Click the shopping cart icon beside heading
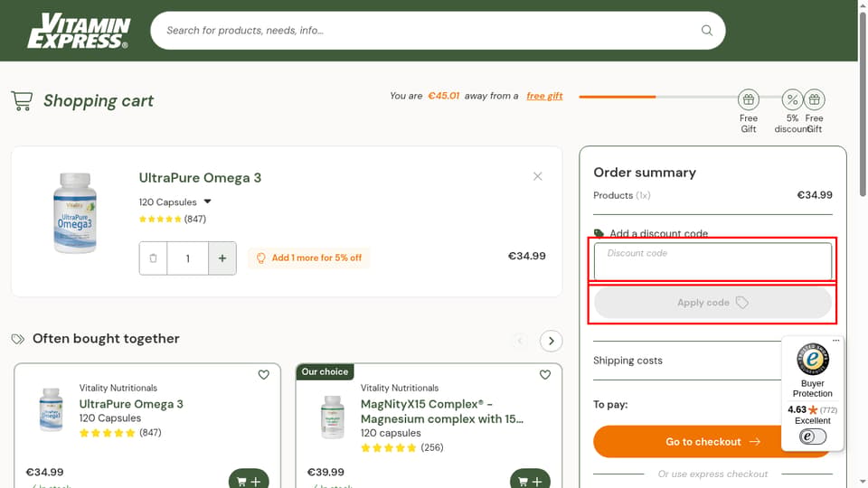 [22, 100]
